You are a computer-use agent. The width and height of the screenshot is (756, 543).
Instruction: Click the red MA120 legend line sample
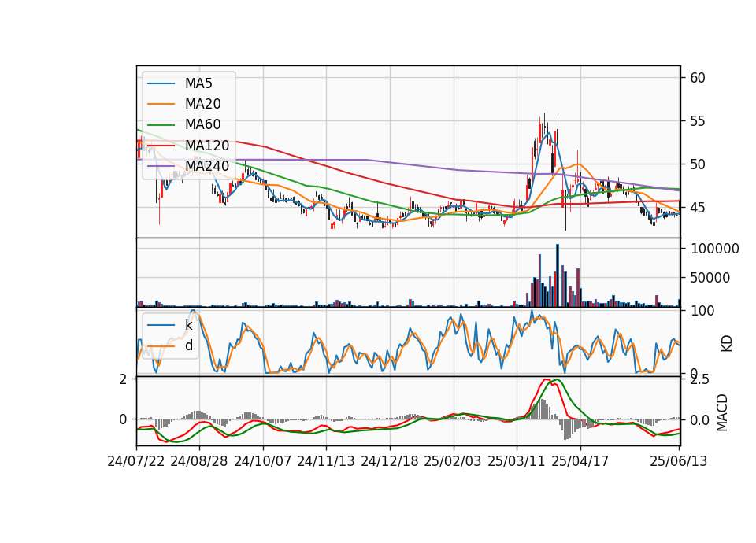pos(161,146)
